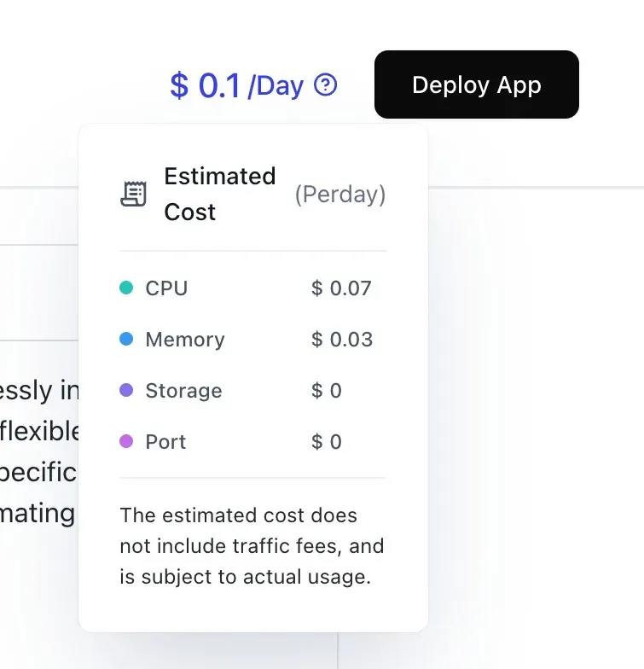The height and width of the screenshot is (669, 644).
Task: Click the (Perday) label
Action: pos(339,195)
